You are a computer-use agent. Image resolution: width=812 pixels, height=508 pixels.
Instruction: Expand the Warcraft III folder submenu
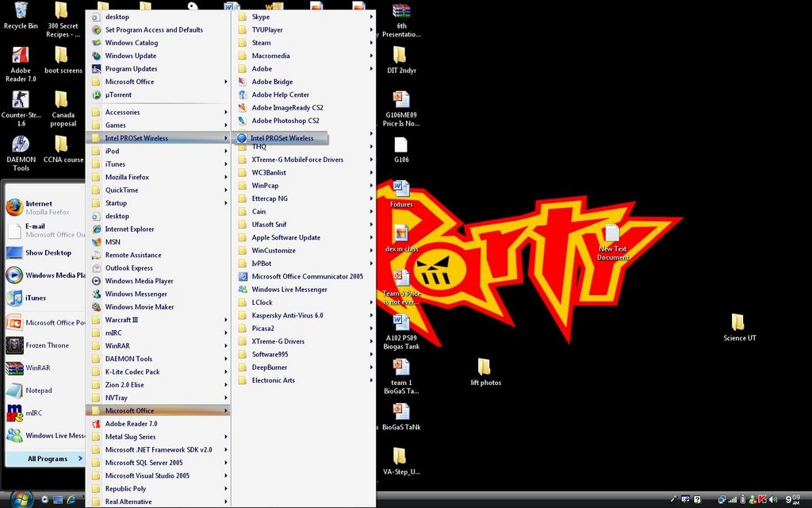click(158, 320)
